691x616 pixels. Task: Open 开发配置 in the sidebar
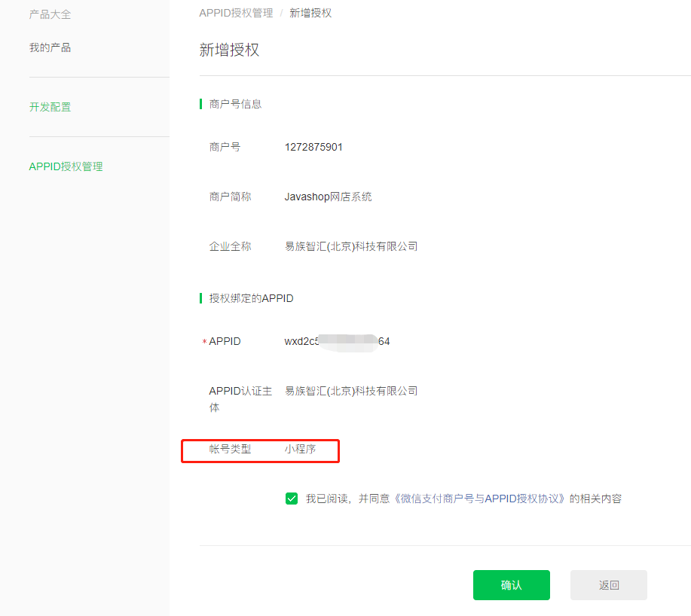point(50,107)
